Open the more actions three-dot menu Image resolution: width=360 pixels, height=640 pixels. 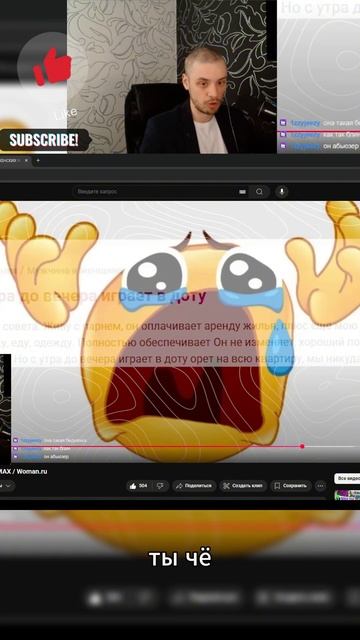click(321, 486)
